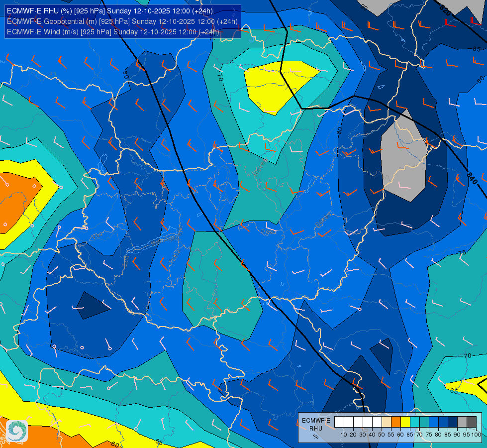Image resolution: width=487 pixels, height=448 pixels.
Task: Click the '10' value on the legend scale
Action: tap(344, 435)
